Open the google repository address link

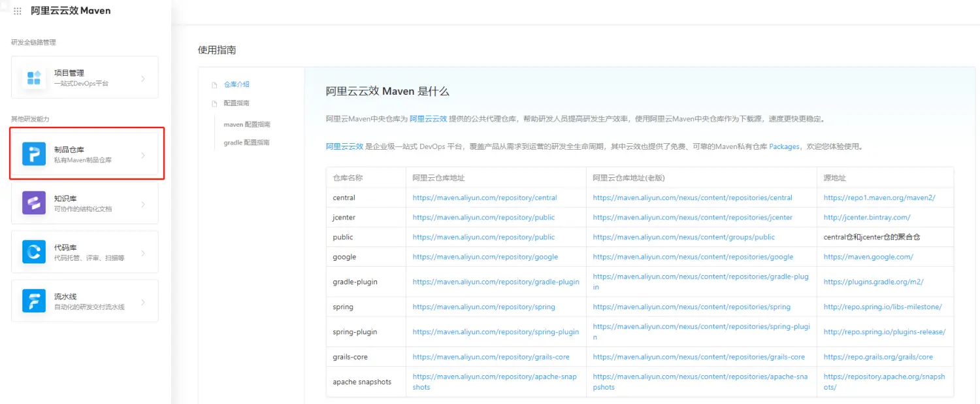(484, 256)
